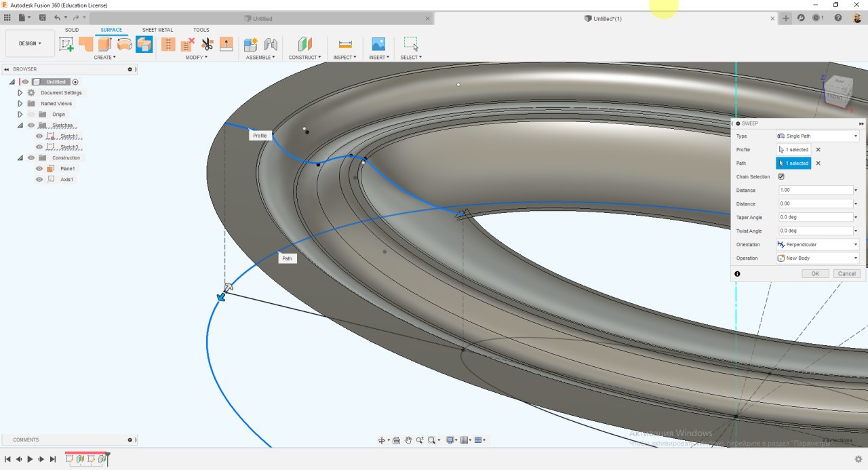Select the surface Extrude tool
The width and height of the screenshot is (868, 470).
coord(105,44)
